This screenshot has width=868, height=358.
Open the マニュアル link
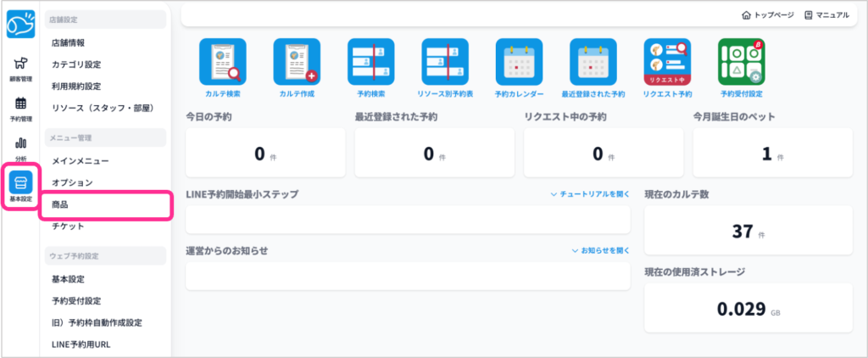point(826,15)
